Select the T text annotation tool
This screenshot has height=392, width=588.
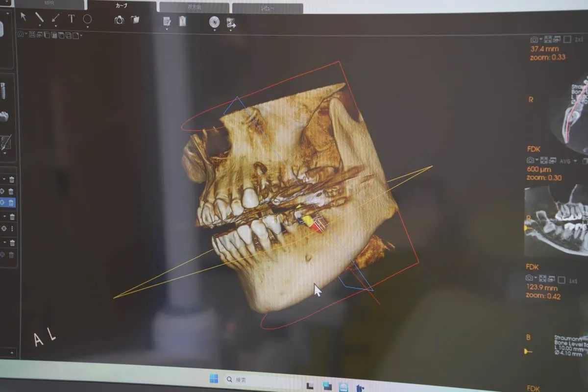(71, 18)
